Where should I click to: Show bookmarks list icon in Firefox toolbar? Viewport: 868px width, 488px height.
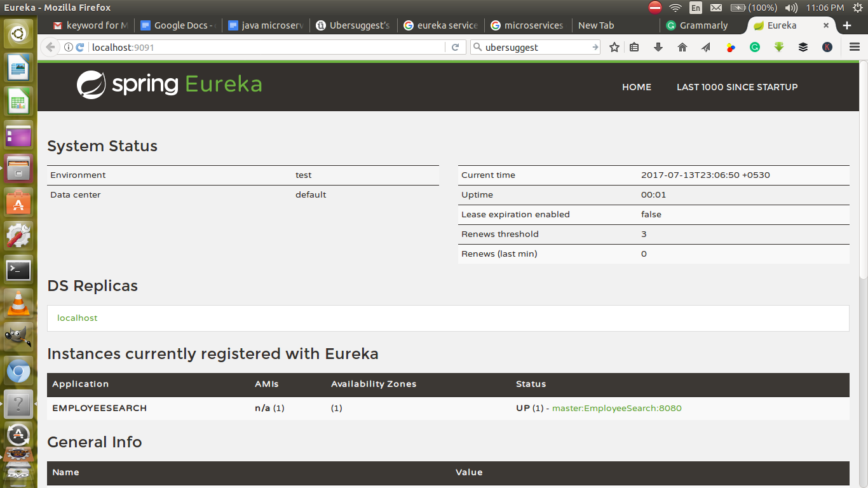(x=634, y=47)
